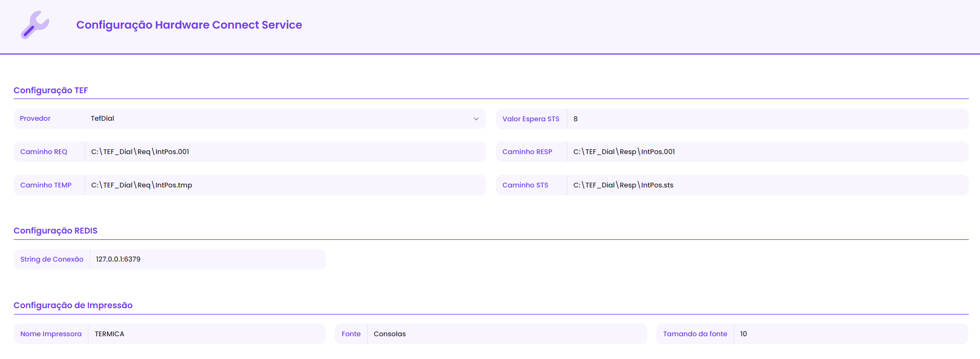
Task: Select the Caminho TEMP input field
Action: 285,185
